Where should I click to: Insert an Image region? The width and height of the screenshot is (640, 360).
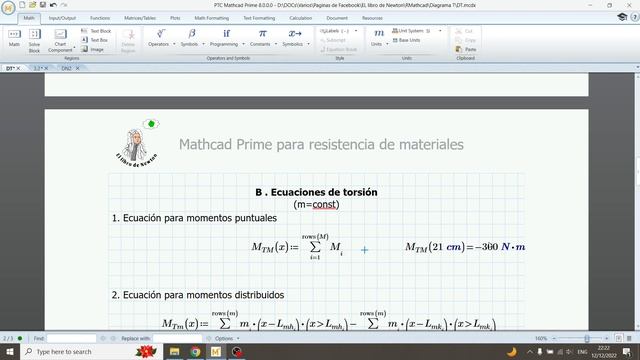(x=93, y=49)
